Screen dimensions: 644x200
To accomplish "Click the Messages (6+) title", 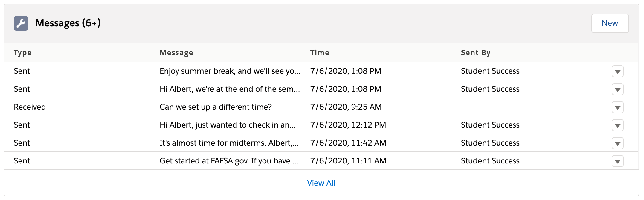I will point(68,23).
